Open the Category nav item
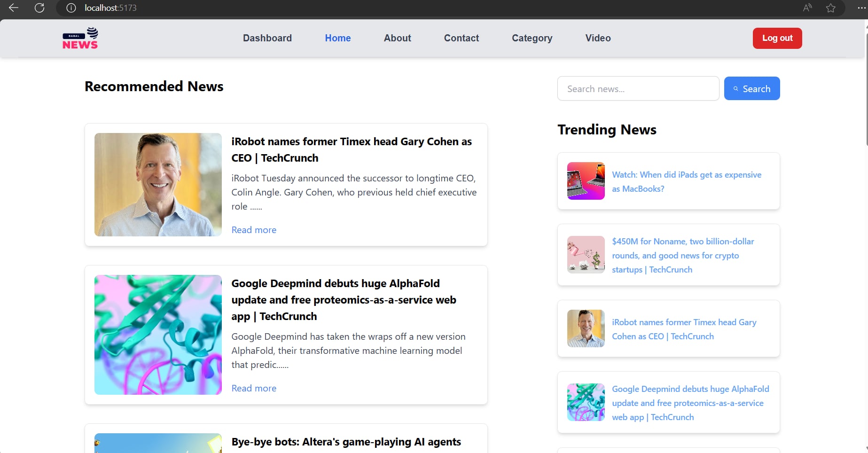 click(x=532, y=38)
